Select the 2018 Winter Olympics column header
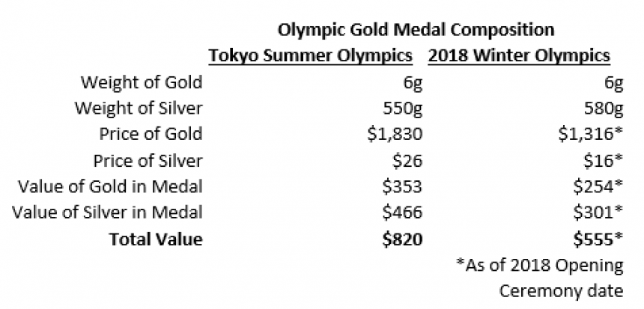The image size is (644, 309). click(518, 56)
